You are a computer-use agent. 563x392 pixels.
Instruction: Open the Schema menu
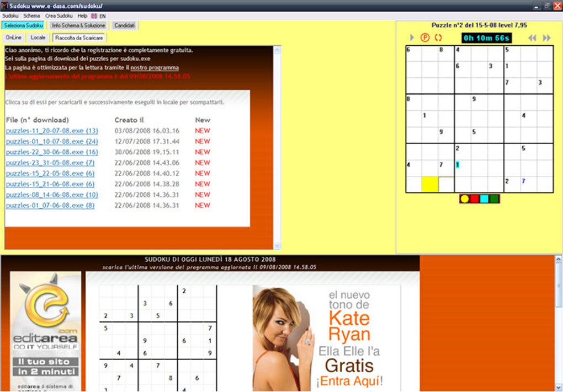point(31,16)
